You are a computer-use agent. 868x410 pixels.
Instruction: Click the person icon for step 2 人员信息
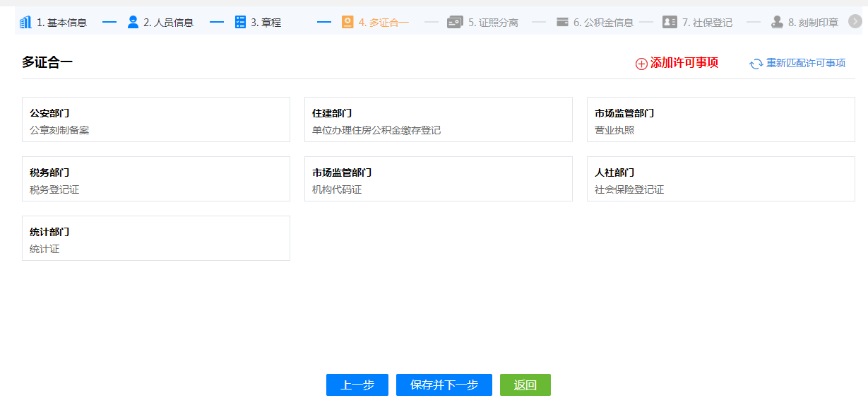133,22
